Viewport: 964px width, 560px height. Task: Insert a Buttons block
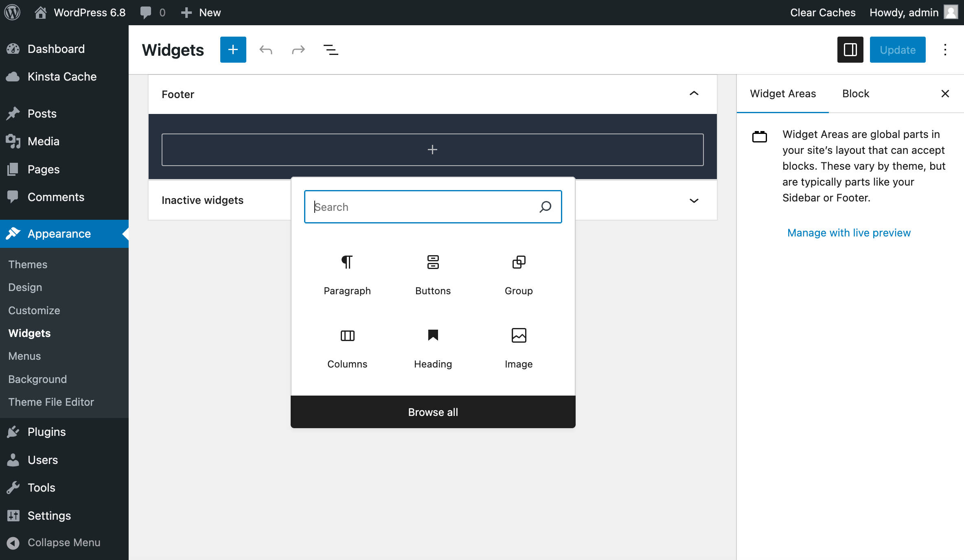tap(433, 273)
